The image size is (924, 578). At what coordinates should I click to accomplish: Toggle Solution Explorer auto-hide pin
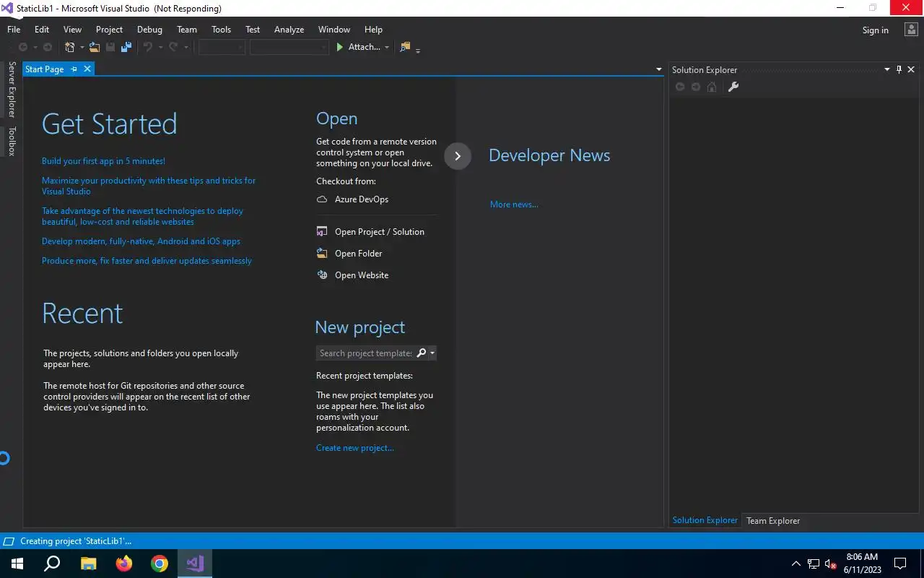coord(899,70)
